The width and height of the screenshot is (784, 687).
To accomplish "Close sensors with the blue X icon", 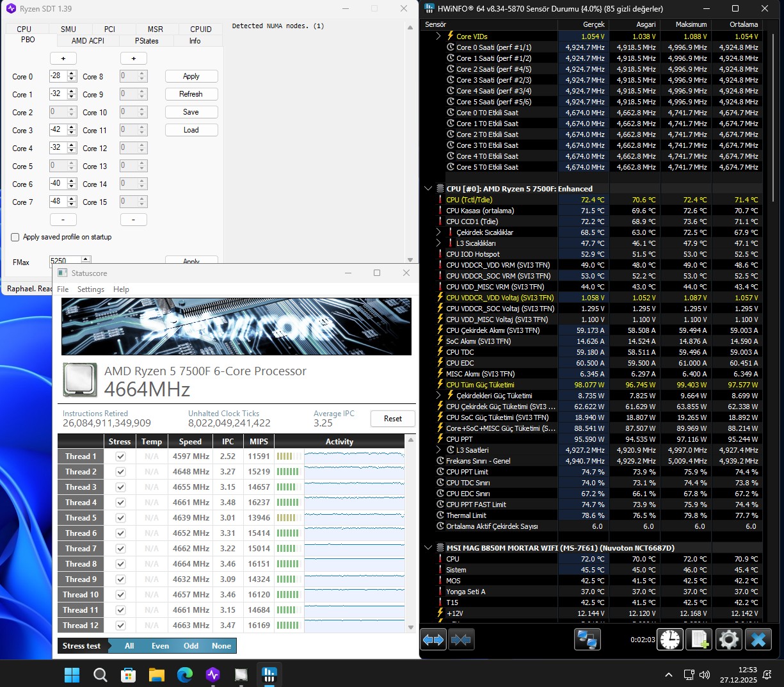I will 758,640.
